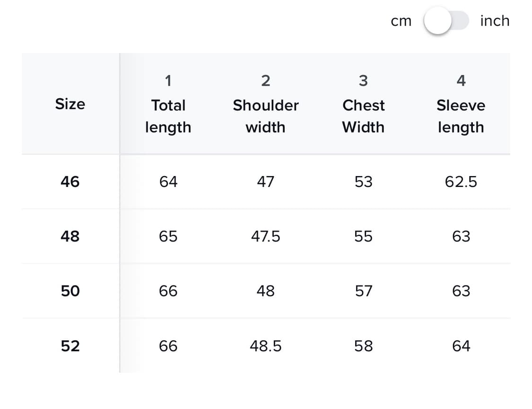
Task: Click chest width value 57
Action: pos(363,291)
